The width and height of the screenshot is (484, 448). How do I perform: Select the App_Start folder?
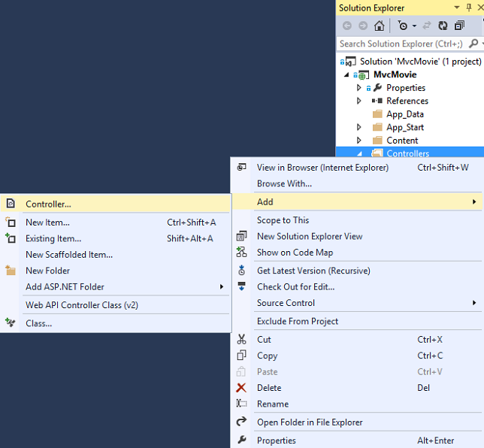[x=405, y=127]
